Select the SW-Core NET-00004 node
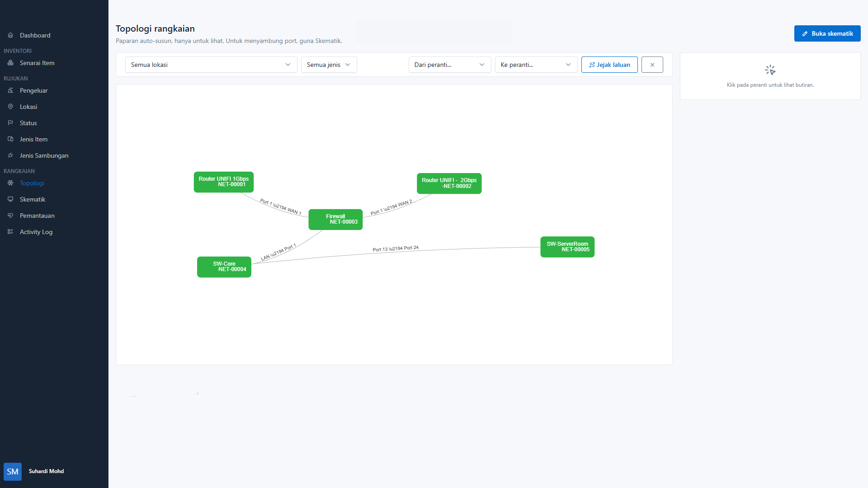 point(224,267)
